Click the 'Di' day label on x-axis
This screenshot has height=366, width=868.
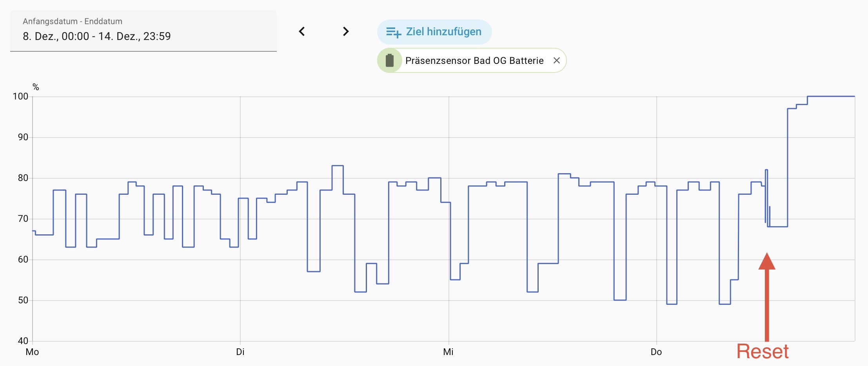[x=240, y=352]
